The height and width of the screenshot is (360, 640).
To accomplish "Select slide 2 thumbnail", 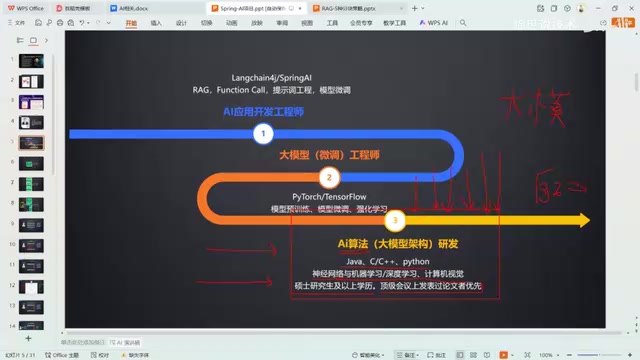I will click(x=31, y=82).
